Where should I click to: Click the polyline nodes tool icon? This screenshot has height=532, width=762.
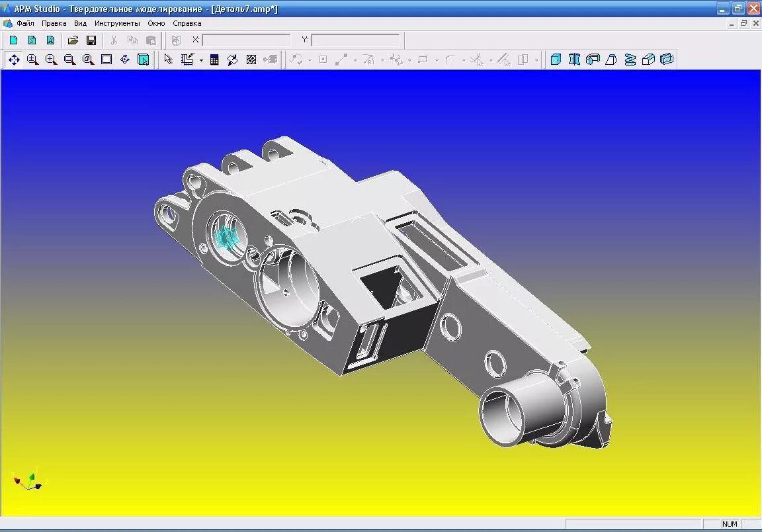[x=397, y=60]
